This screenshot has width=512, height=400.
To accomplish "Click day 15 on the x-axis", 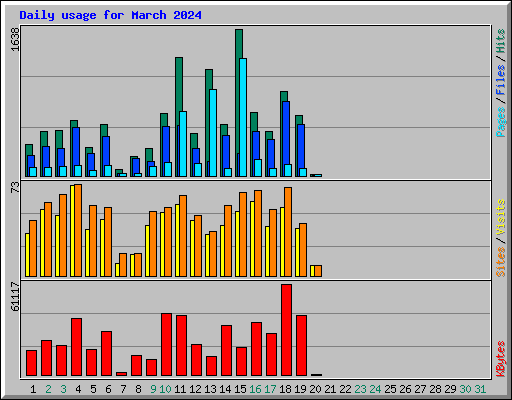I will [240, 389].
